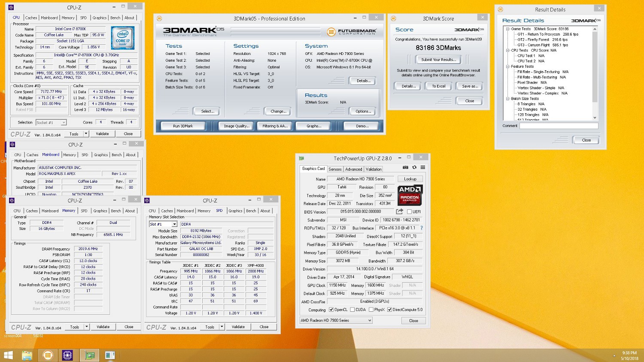The width and height of the screenshot is (644, 362).
Task: Click the 3DMark Score window title icon
Action: pyautogui.click(x=393, y=18)
